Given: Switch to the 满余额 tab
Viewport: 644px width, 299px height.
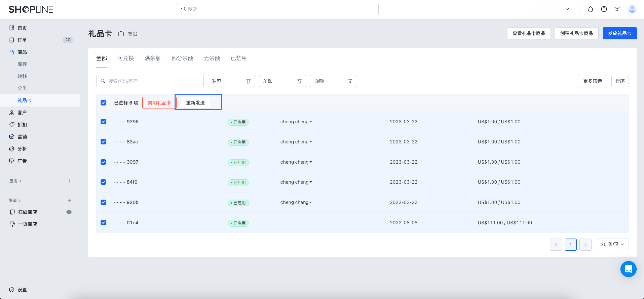Looking at the screenshot, I should pyautogui.click(x=153, y=58).
